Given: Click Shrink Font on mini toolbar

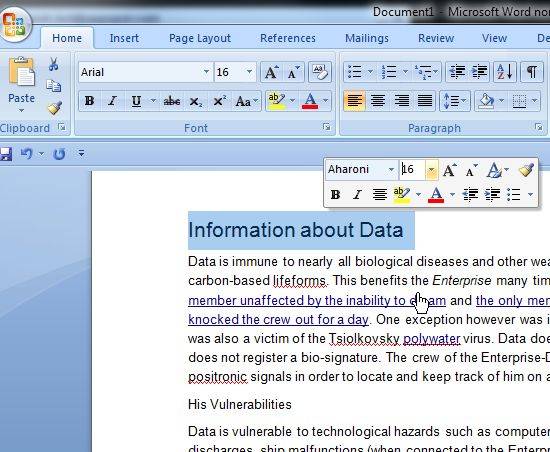Looking at the screenshot, I should [x=471, y=170].
